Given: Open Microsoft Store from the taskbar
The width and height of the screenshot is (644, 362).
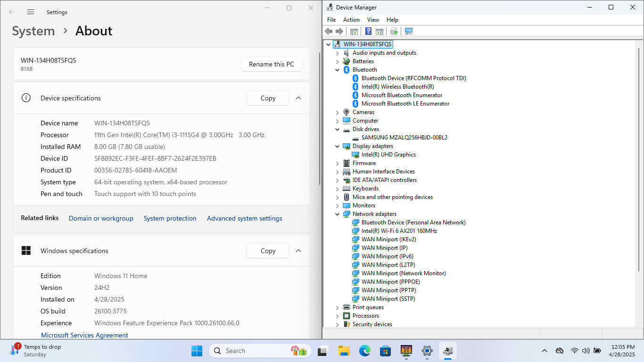Looking at the screenshot, I should [x=385, y=351].
